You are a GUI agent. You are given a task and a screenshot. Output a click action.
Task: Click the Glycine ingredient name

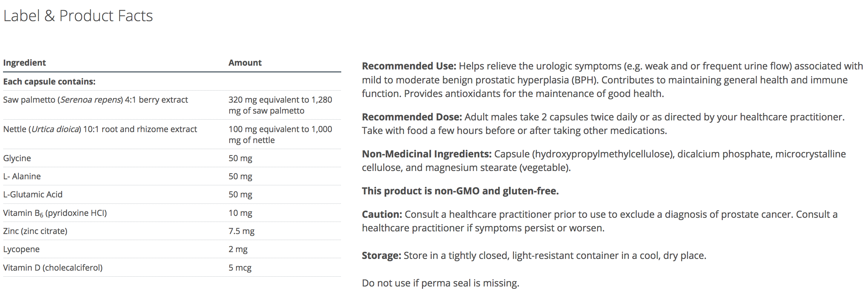click(x=17, y=159)
